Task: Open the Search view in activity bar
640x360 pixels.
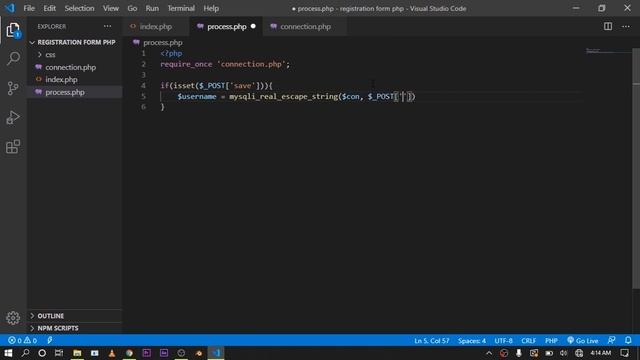Action: click(13, 59)
